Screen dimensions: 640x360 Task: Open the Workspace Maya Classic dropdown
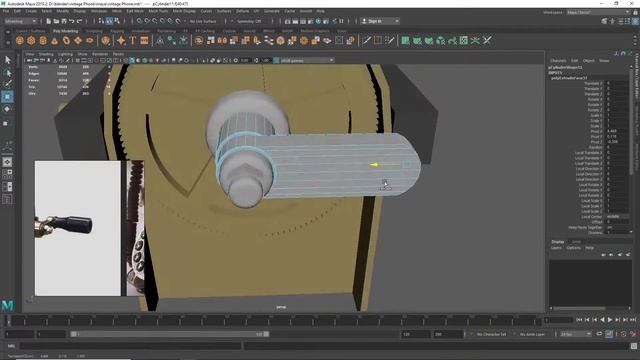click(598, 12)
